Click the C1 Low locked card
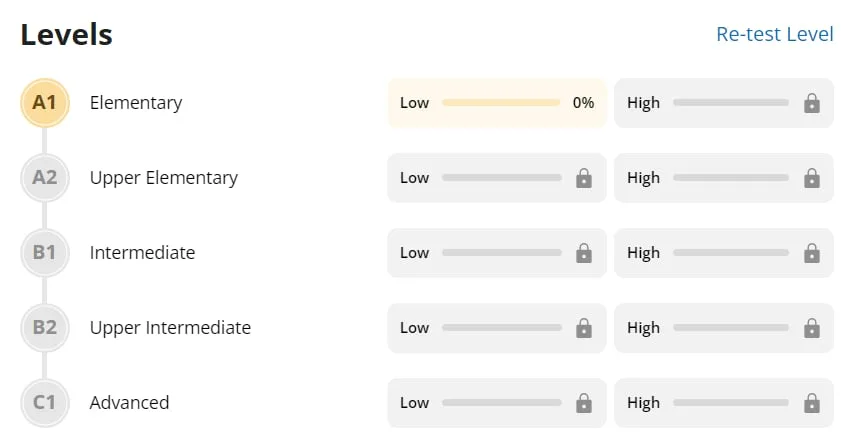The height and width of the screenshot is (447, 858). coord(497,403)
